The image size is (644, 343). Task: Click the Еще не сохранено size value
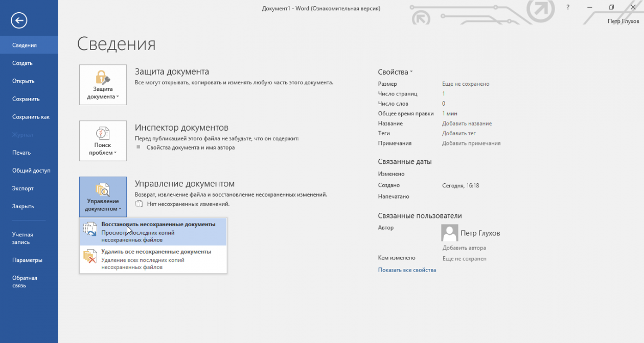[466, 84]
